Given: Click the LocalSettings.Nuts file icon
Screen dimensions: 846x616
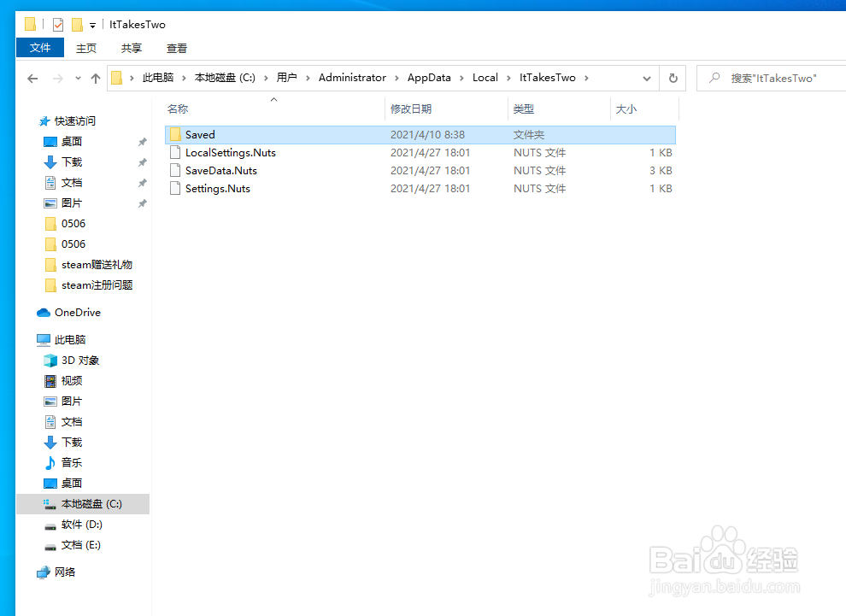Looking at the screenshot, I should (175, 152).
